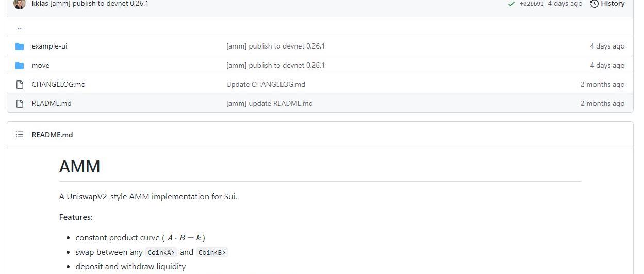Click the CHANGELOG.md file icon
644x274 pixels.
[x=20, y=85]
